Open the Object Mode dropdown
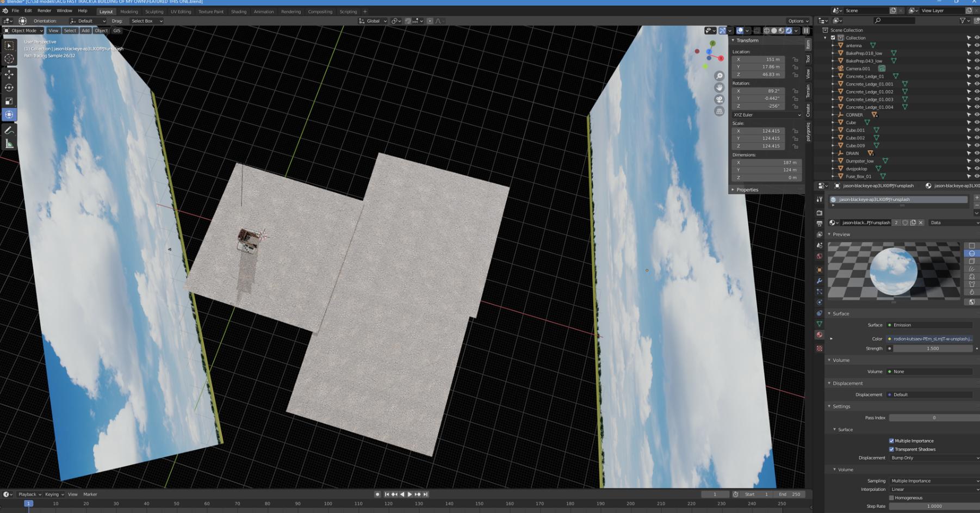This screenshot has width=980, height=513. pyautogui.click(x=23, y=31)
